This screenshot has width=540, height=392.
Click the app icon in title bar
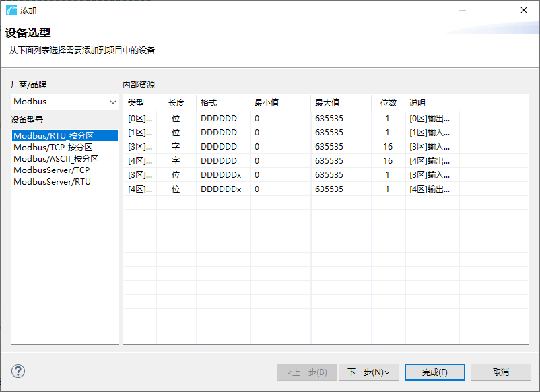tap(11, 10)
